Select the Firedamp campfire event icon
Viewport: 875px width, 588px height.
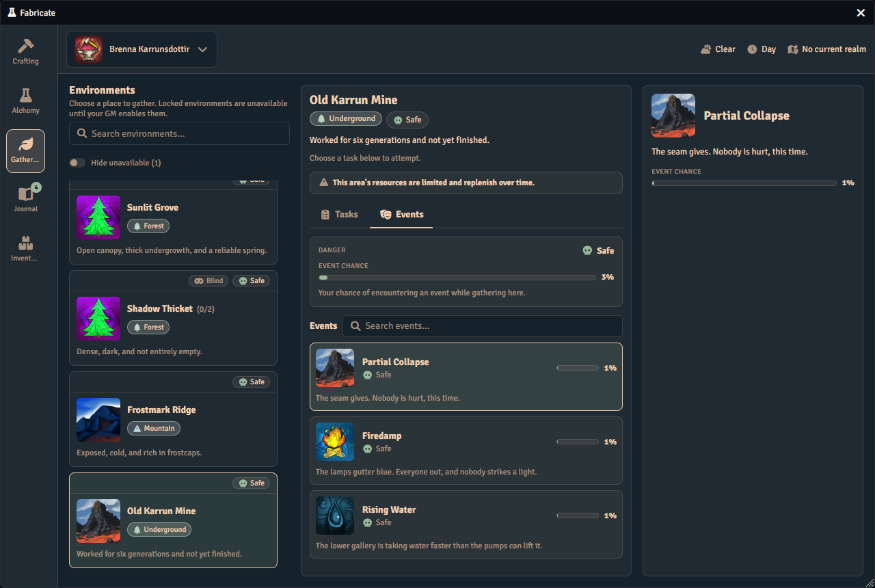point(335,442)
